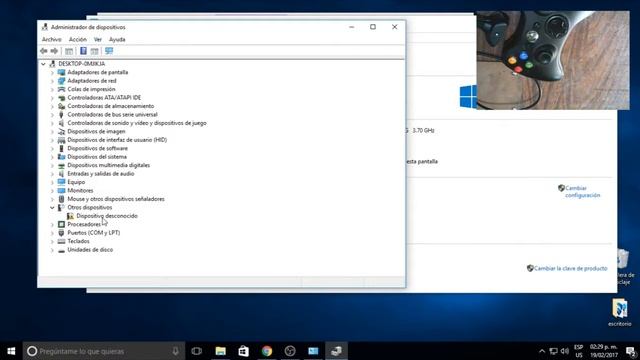The height and width of the screenshot is (360, 640).
Task: Click the Procesadores chip icon
Action: pyautogui.click(x=61, y=224)
